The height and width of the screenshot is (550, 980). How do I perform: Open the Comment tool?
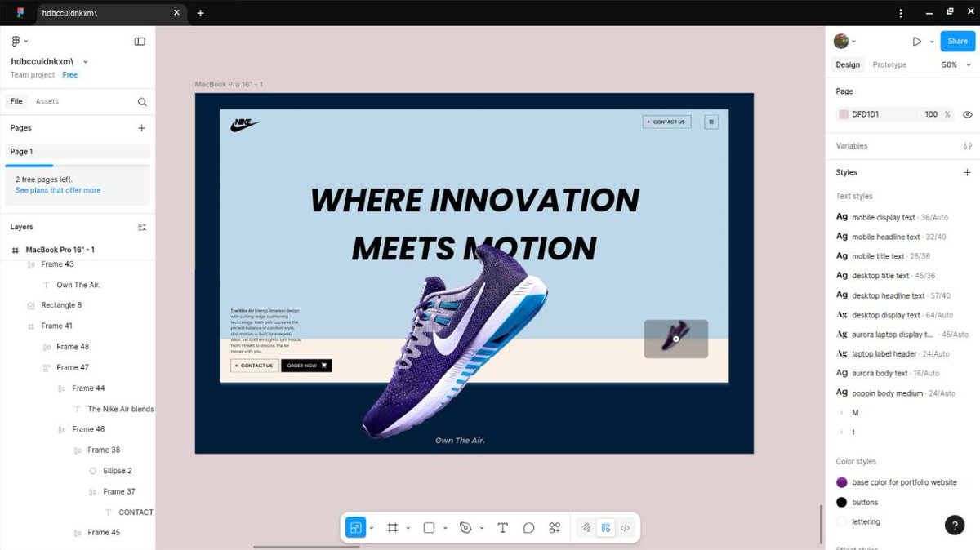point(528,527)
